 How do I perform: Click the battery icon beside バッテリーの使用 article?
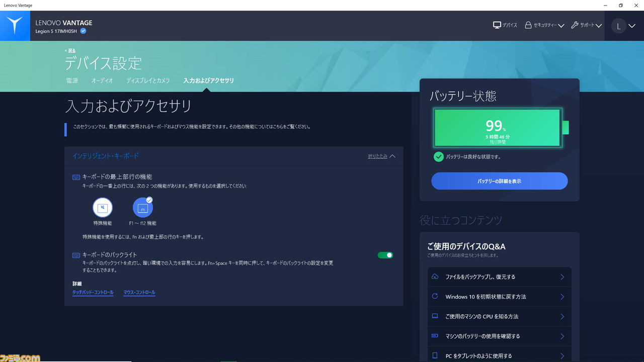pos(435,336)
